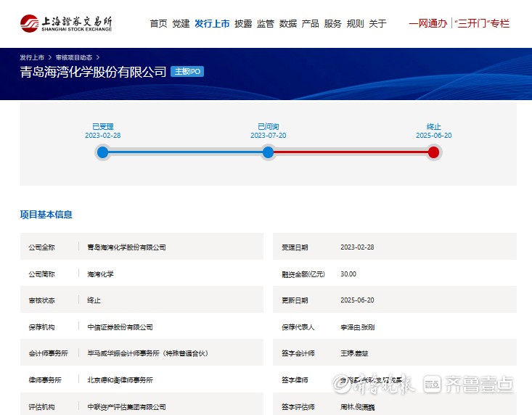Select the 海湾化学 short name value
This screenshot has height=415, width=532.
point(100,274)
